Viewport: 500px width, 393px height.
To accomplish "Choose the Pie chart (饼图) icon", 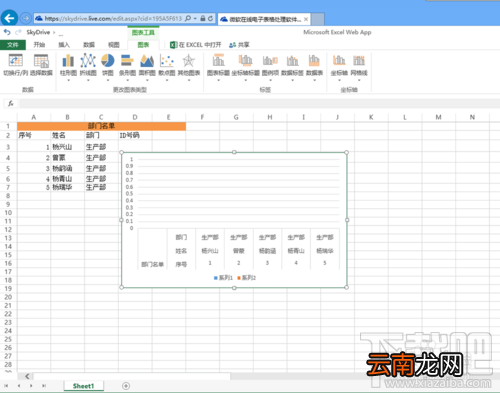I will coord(108,61).
